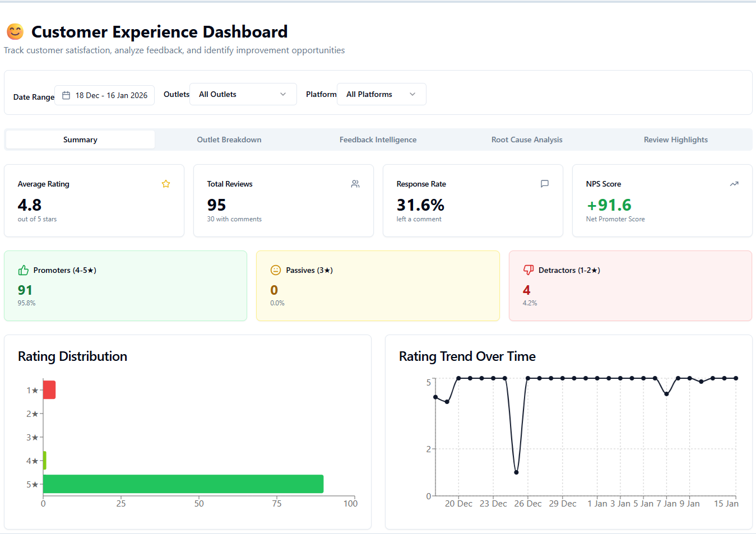
Task: Click the trending arrow icon on NPS Score card
Action: (734, 184)
